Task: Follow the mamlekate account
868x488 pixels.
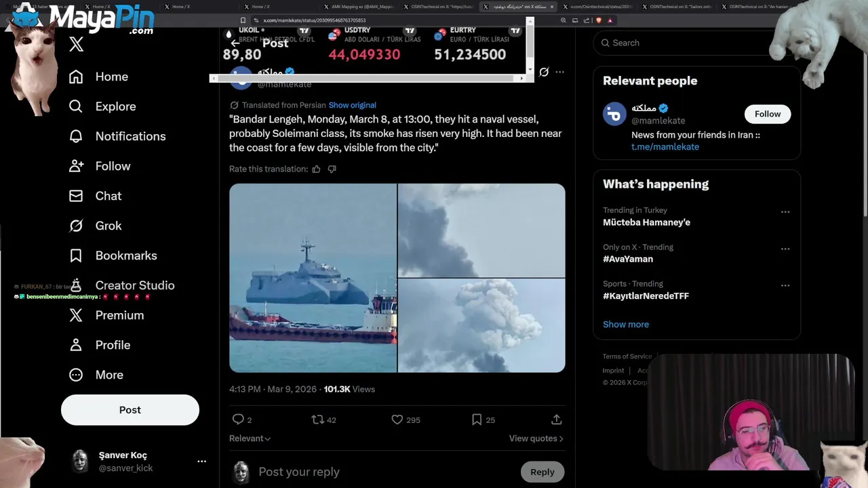Action: pyautogui.click(x=768, y=114)
